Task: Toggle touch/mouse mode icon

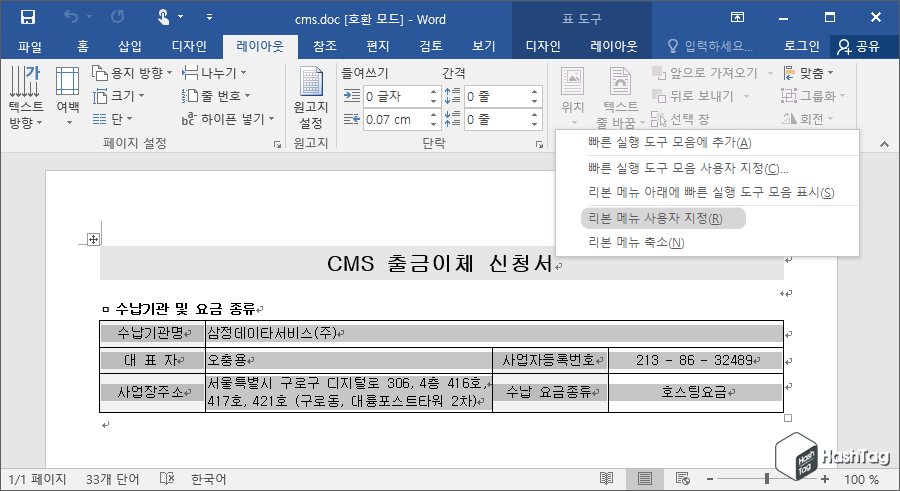Action: [164, 17]
